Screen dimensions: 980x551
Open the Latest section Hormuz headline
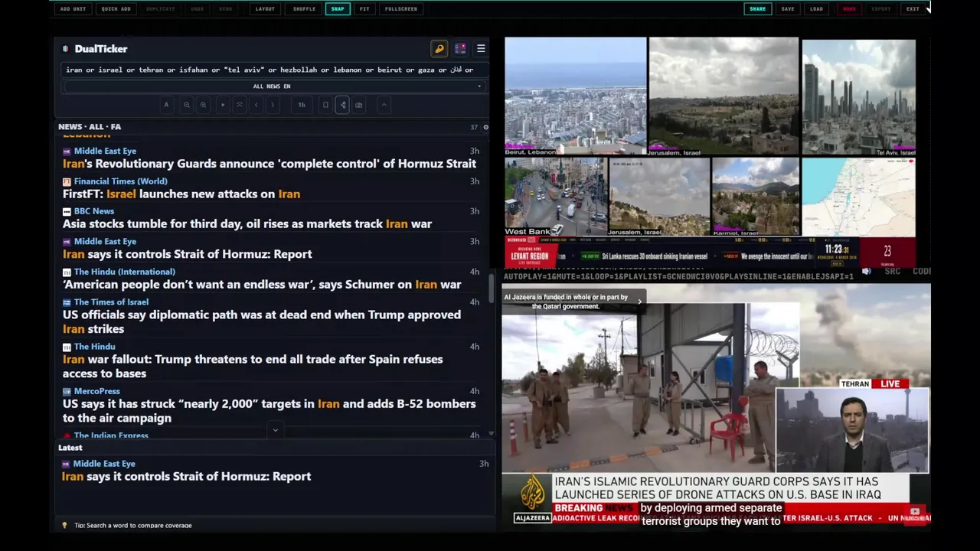(x=187, y=476)
